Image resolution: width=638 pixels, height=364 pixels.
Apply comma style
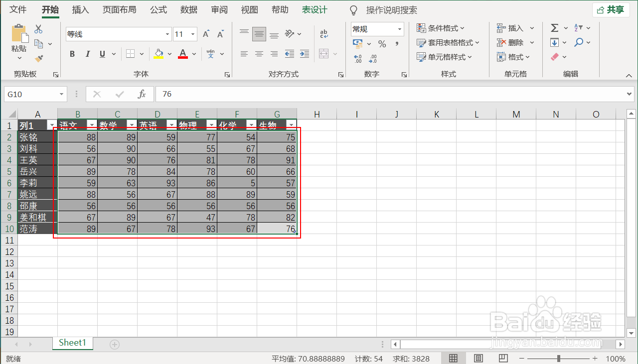coord(397,44)
